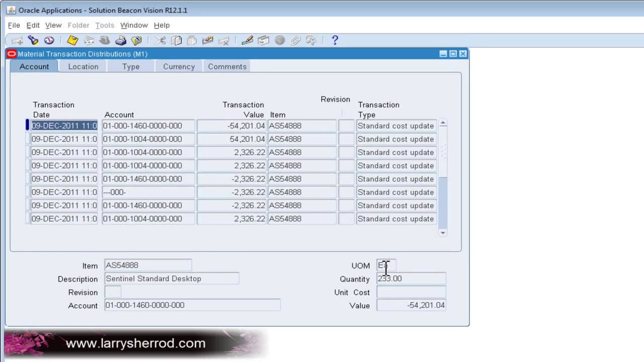The height and width of the screenshot is (362, 644).
Task: Click the Next Step toolbar icon
Action: coord(89,41)
